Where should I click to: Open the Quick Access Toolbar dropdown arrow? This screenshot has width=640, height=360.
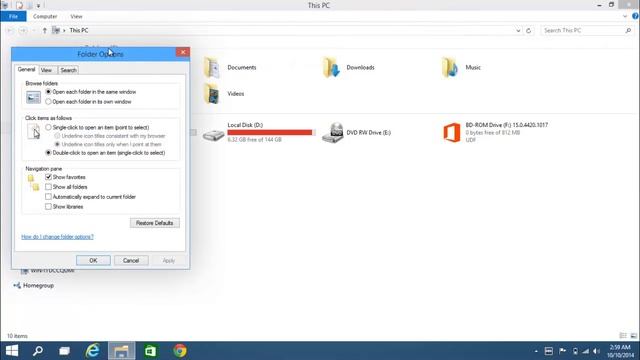38,5
